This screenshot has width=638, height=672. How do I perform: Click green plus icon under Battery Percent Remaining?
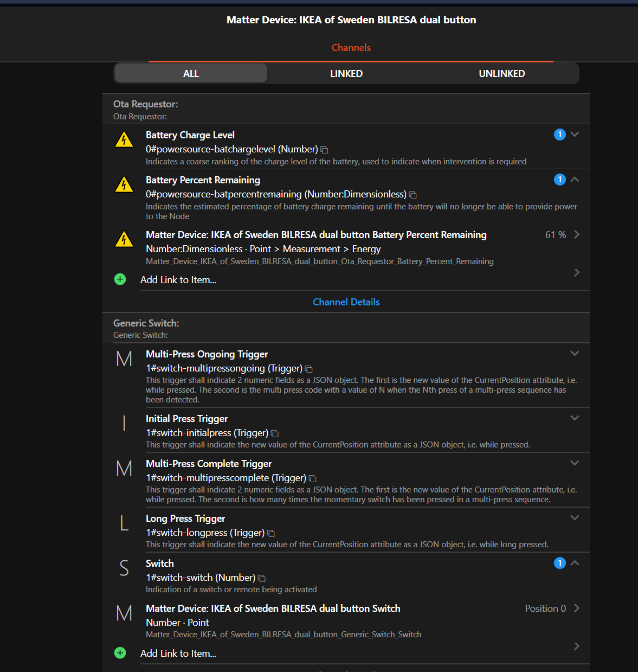[120, 279]
